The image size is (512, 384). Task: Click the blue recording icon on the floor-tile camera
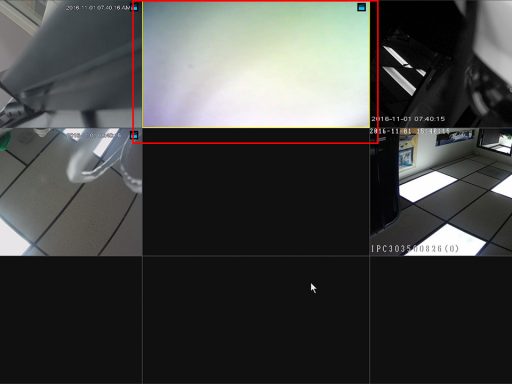(x=134, y=135)
